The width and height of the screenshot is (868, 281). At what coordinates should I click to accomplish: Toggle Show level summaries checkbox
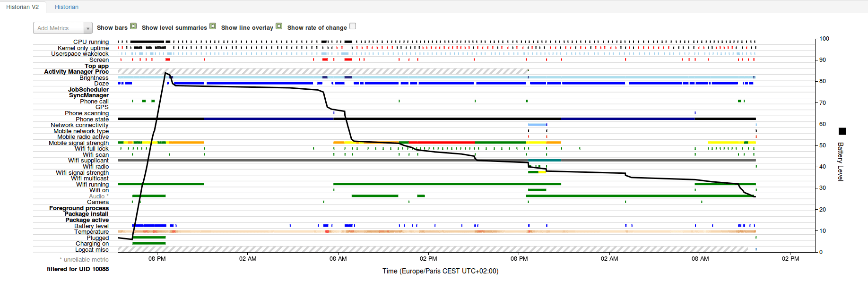(213, 26)
